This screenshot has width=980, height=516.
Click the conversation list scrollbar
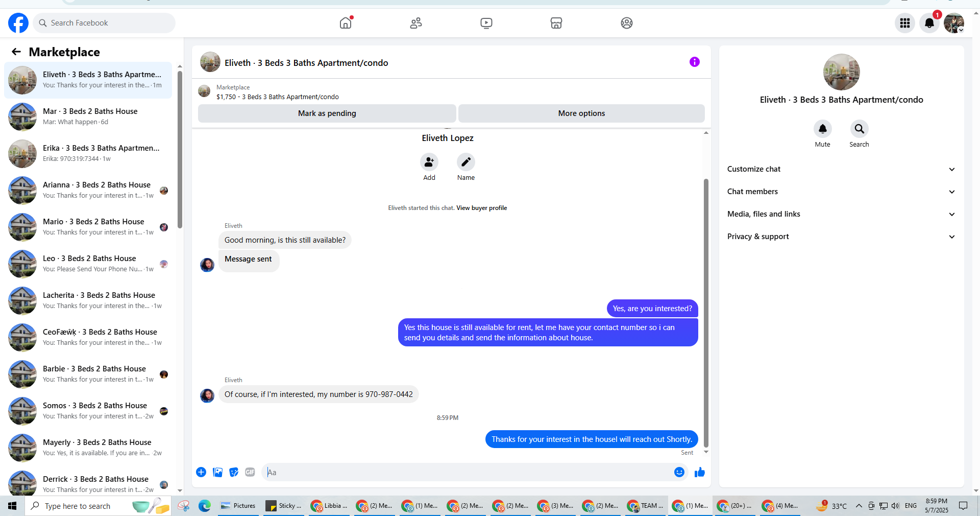tap(180, 149)
